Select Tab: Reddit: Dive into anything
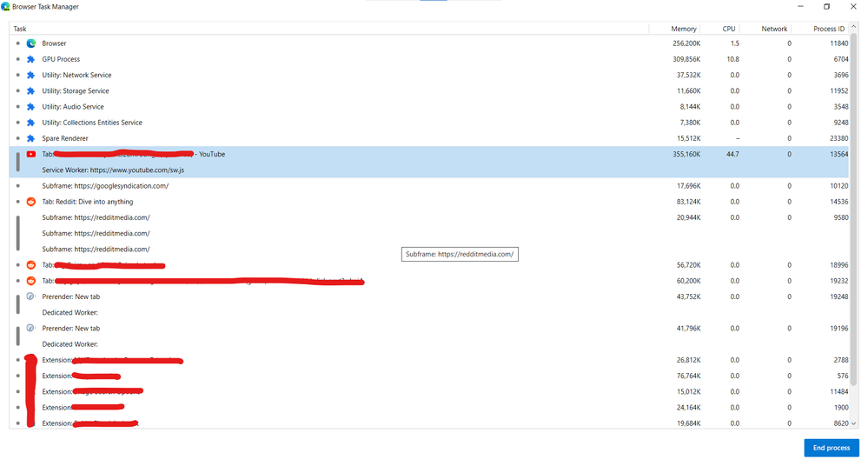Image resolution: width=868 pixels, height=466 pixels. (x=429, y=202)
